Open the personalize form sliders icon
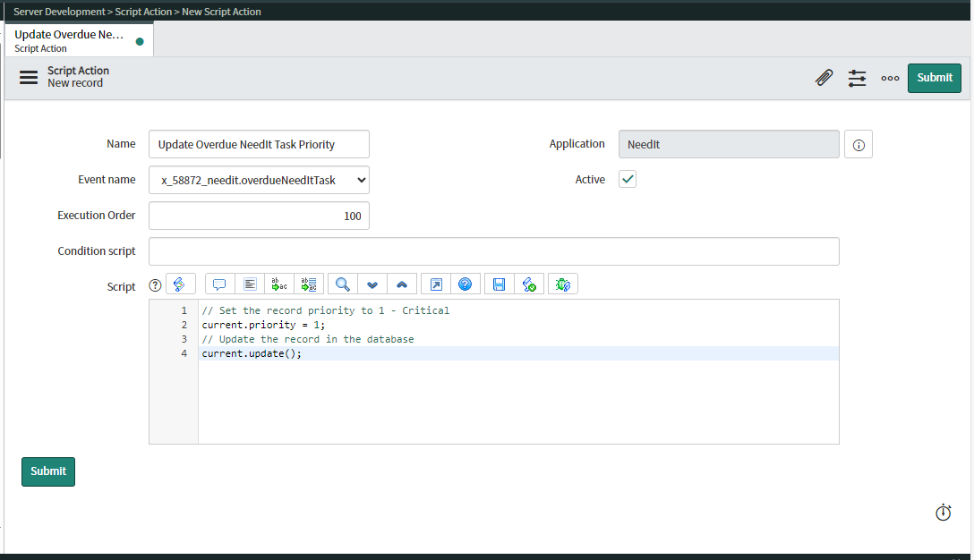Viewport: 974px width, 560px height. click(858, 78)
